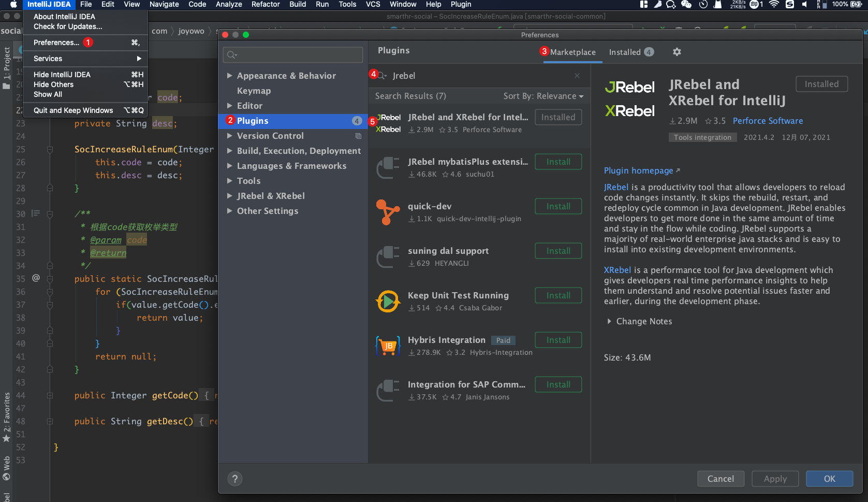The height and width of the screenshot is (502, 868).
Task: Install the JRebel mybatisPlus extension plugin
Action: click(558, 162)
